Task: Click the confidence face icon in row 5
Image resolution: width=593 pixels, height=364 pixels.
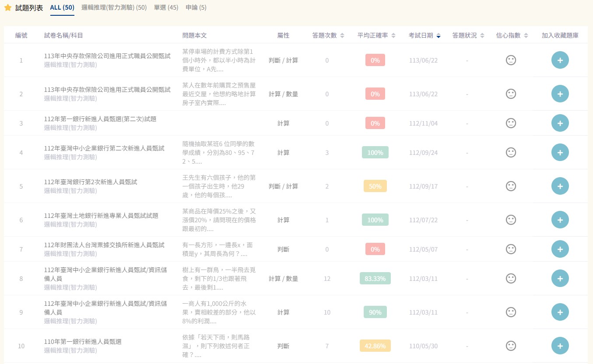Action: 511,186
